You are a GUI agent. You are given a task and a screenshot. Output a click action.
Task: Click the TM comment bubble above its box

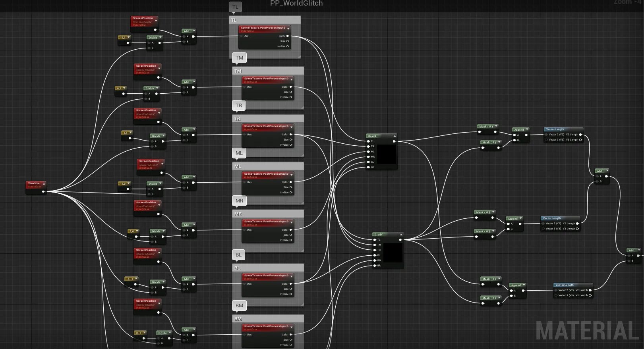239,58
